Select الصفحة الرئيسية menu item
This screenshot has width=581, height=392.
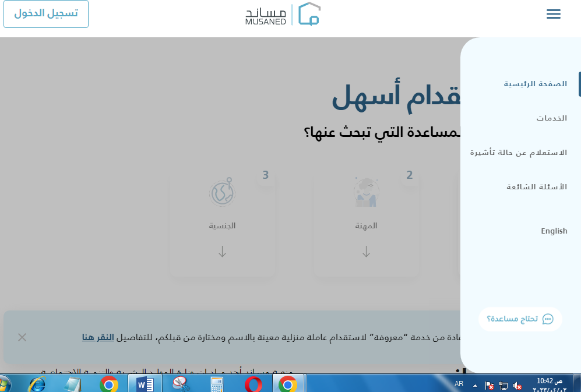(x=535, y=84)
